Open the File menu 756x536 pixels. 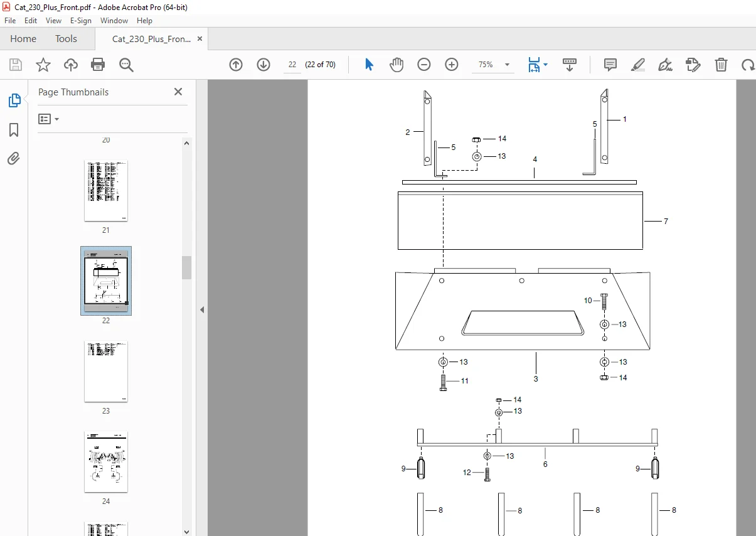(x=10, y=21)
